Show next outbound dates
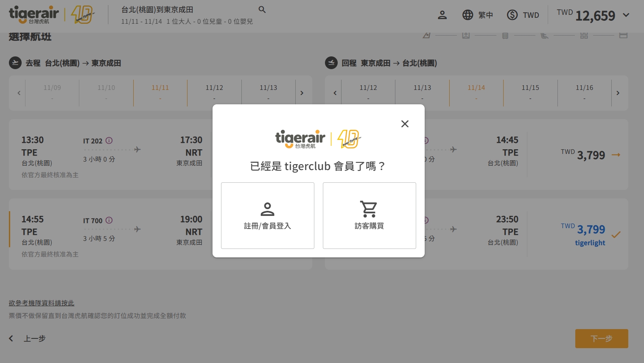This screenshot has height=363, width=644. point(302,93)
